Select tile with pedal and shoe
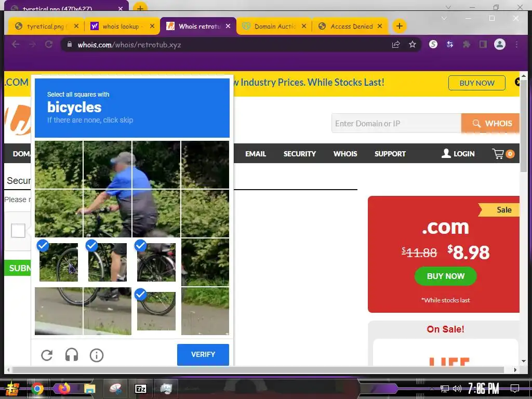 (108, 311)
